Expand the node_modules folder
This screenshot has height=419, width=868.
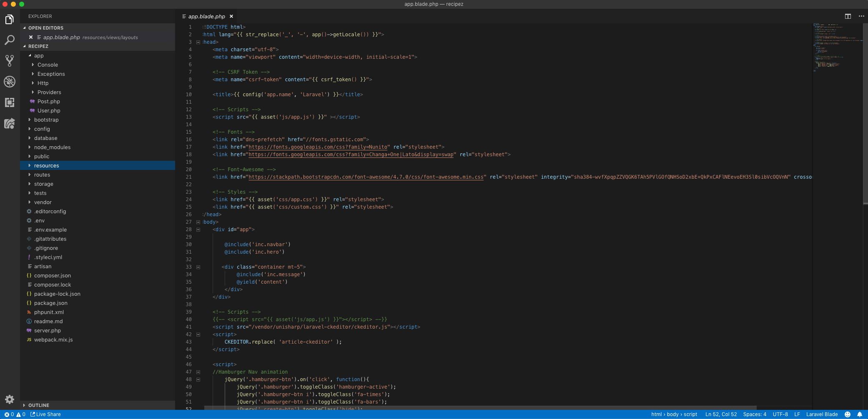click(98, 147)
